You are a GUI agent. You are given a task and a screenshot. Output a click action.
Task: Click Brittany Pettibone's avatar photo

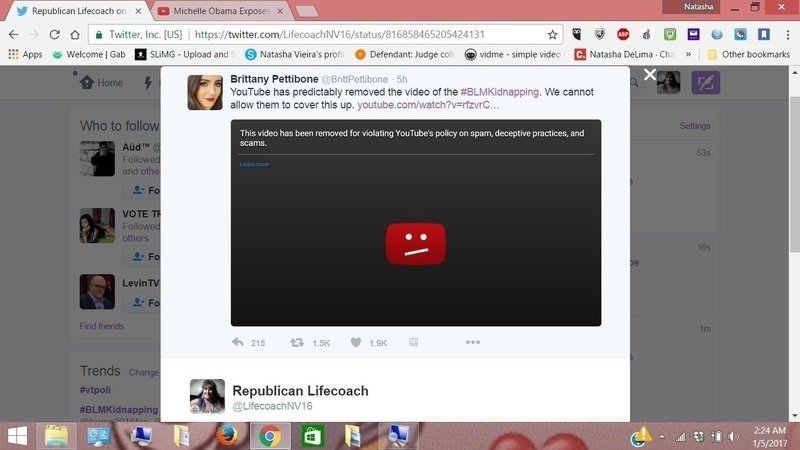click(x=205, y=92)
